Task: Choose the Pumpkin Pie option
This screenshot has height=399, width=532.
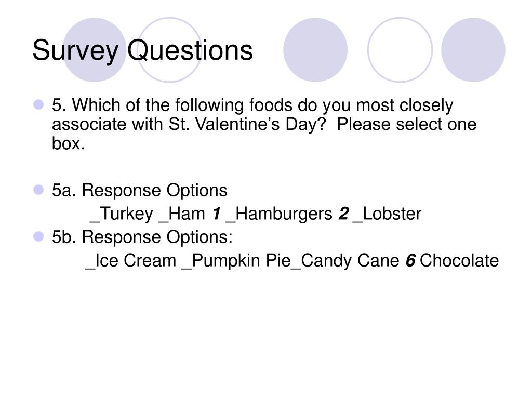Action: click(x=236, y=261)
